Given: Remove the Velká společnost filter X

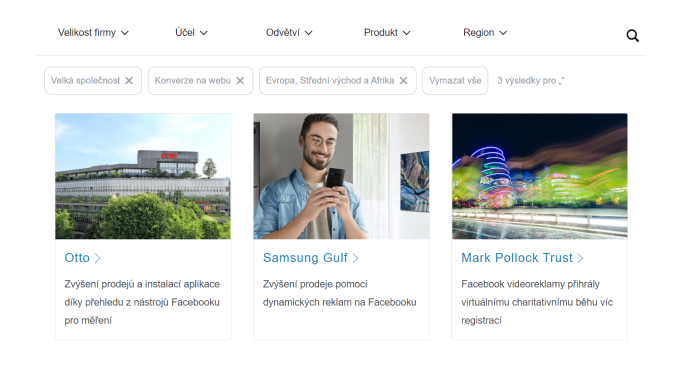Looking at the screenshot, I should (129, 80).
